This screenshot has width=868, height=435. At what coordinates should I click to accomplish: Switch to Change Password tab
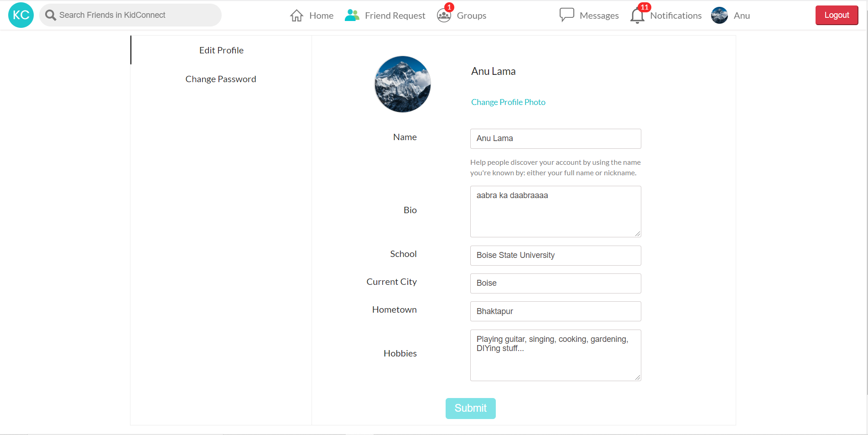[221, 79]
